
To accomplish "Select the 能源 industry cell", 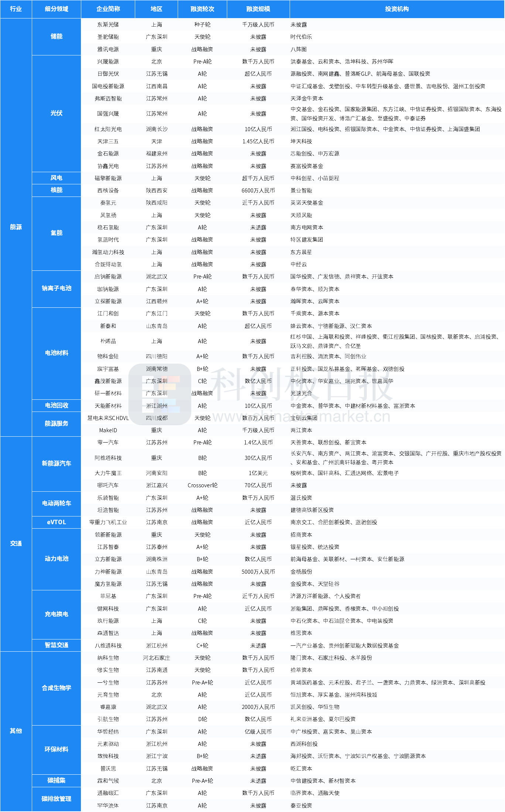I will coord(16,227).
